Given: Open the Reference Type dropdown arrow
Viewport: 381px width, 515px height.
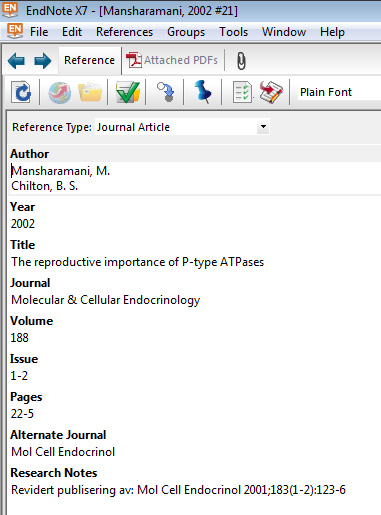Looking at the screenshot, I should click(263, 127).
